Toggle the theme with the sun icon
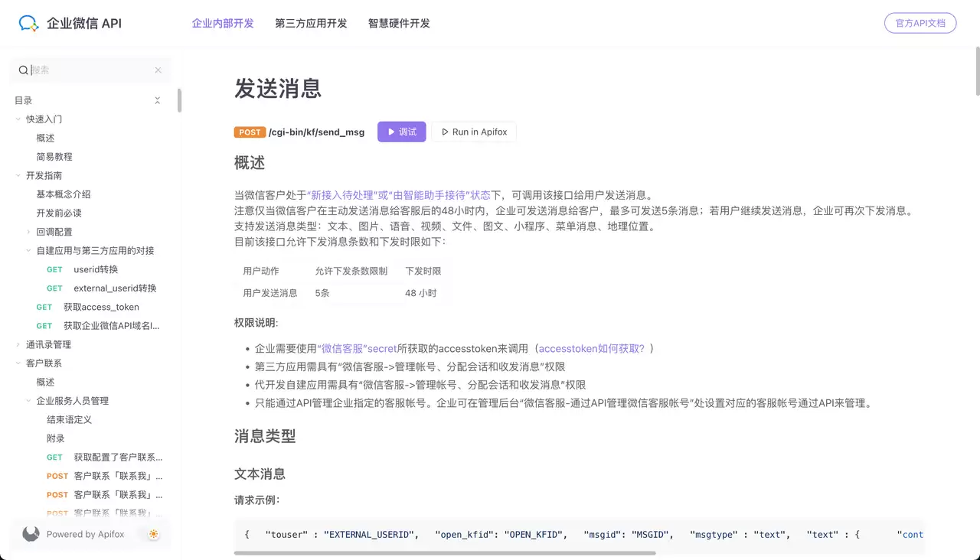This screenshot has height=560, width=980. pyautogui.click(x=154, y=534)
